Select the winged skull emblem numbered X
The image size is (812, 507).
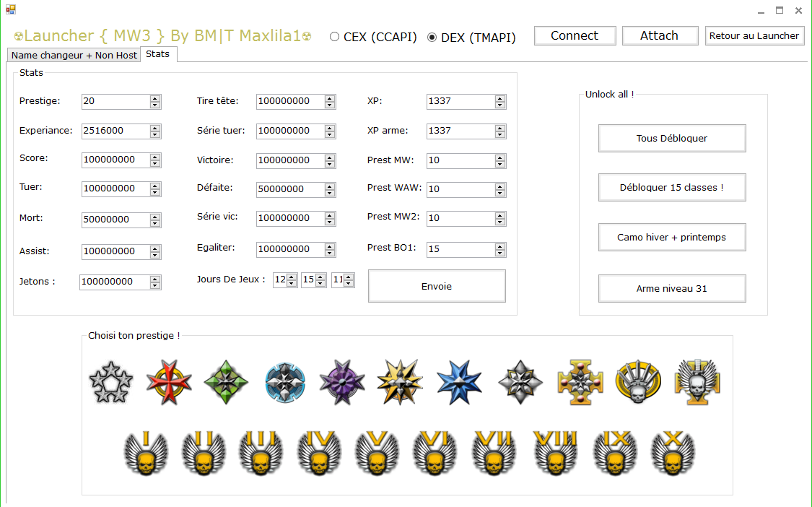click(673, 453)
